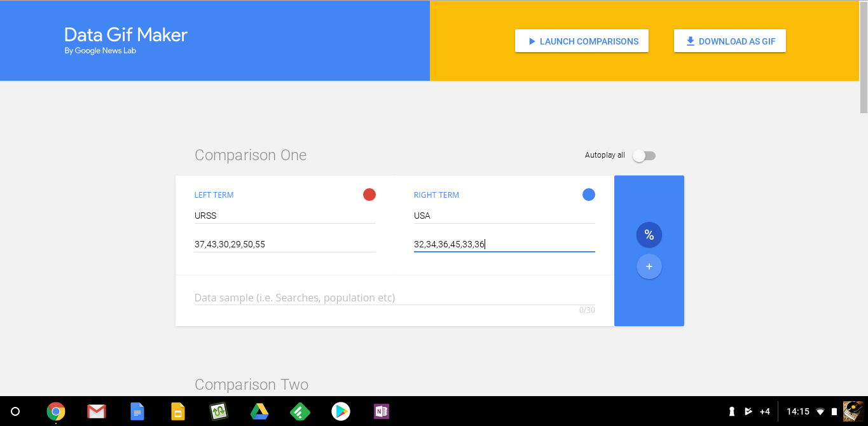The width and height of the screenshot is (868, 426).
Task: Click the +4 notifications indicator
Action: click(765, 411)
